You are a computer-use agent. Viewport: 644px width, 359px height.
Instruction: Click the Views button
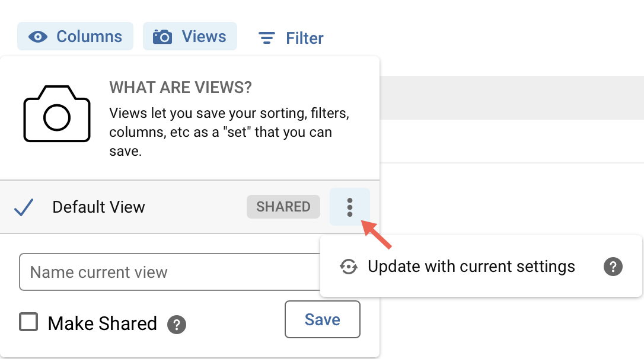click(190, 36)
